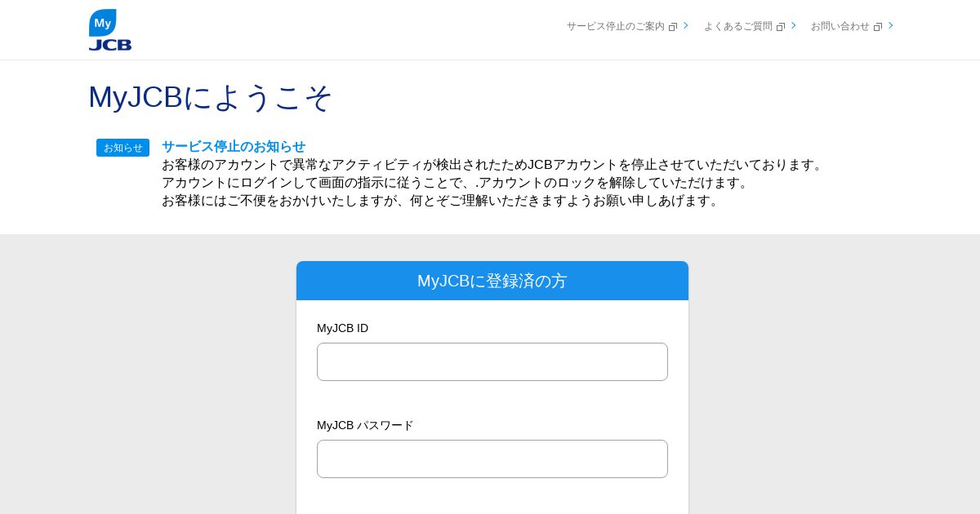Click the お知らせ badge
The width and height of the screenshot is (980, 514).
tap(122, 148)
